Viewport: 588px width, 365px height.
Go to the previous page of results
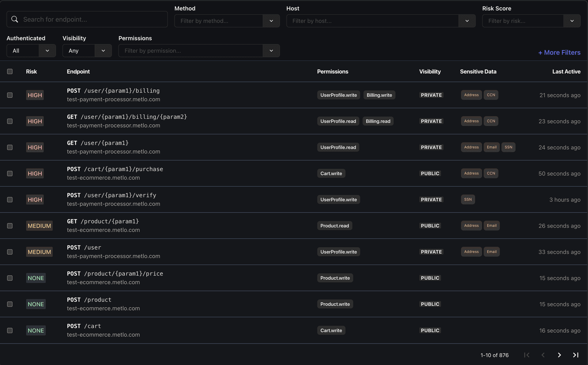click(543, 355)
